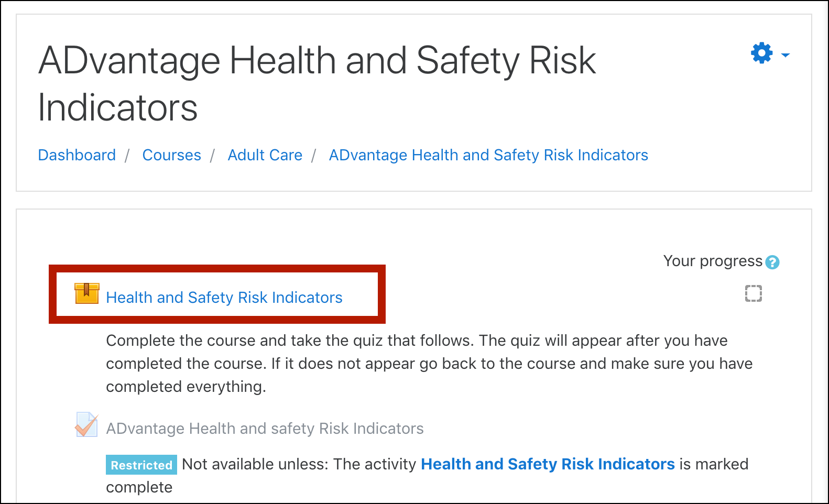The image size is (829, 504).
Task: Select the greyed-out ADvantage quiz title
Action: [x=265, y=429]
